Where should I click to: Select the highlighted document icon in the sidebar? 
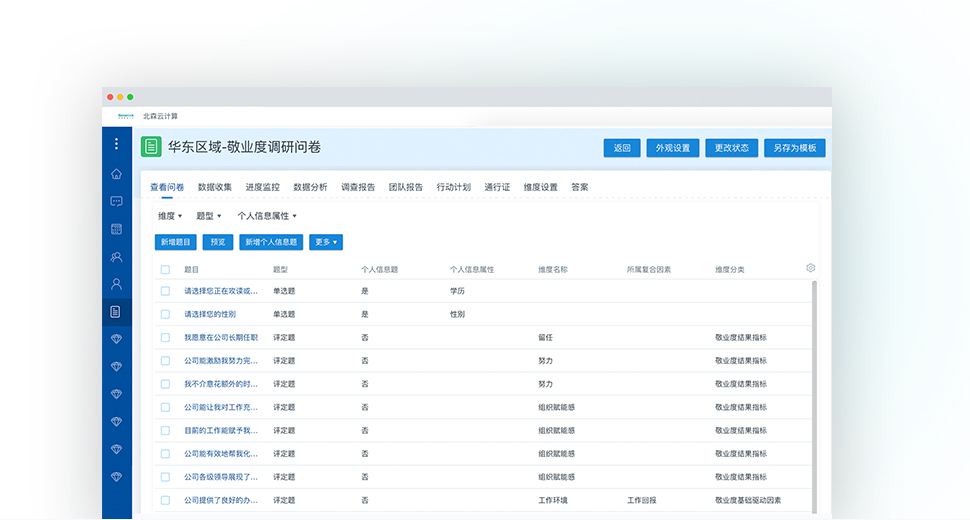(x=116, y=312)
